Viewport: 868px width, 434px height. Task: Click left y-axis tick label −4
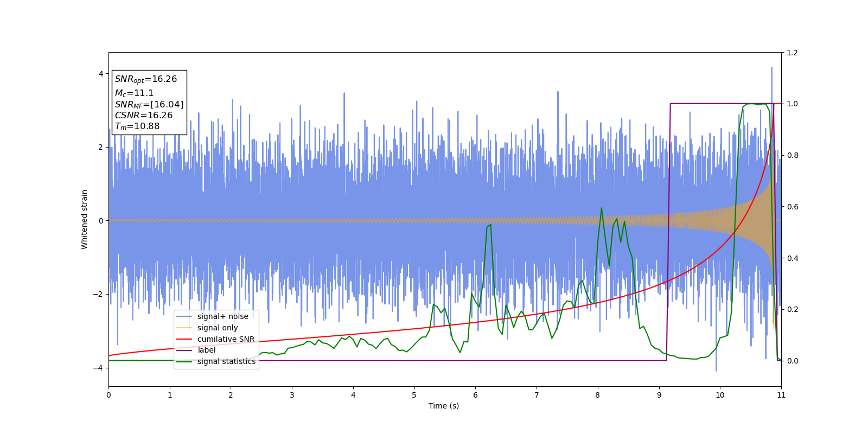click(98, 368)
